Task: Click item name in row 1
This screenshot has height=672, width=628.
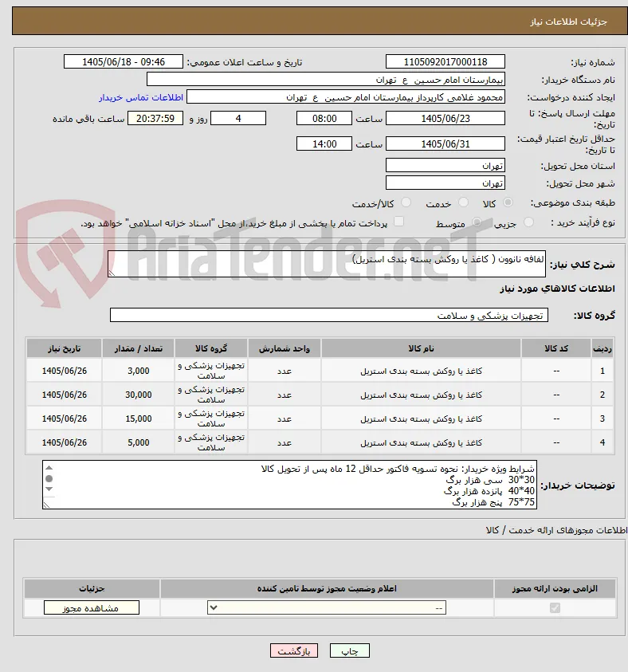Action: [x=421, y=371]
